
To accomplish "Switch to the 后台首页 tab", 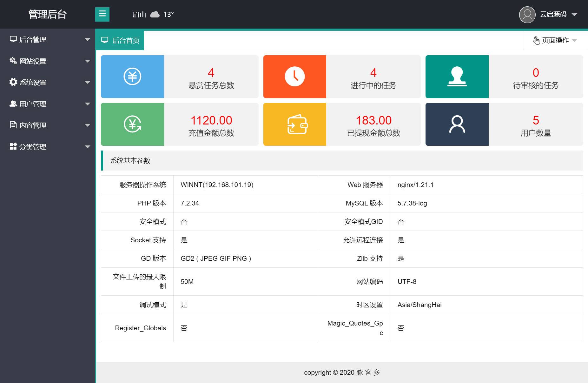I will click(x=125, y=40).
